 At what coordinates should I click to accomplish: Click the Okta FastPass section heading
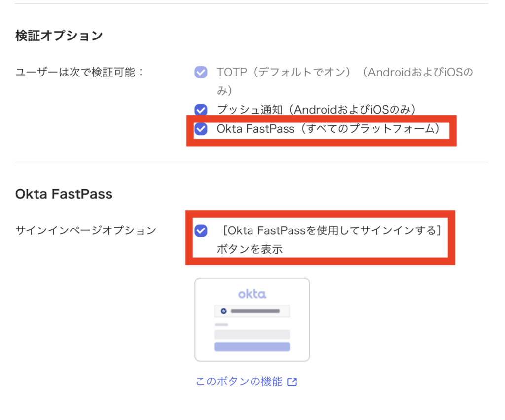click(64, 194)
